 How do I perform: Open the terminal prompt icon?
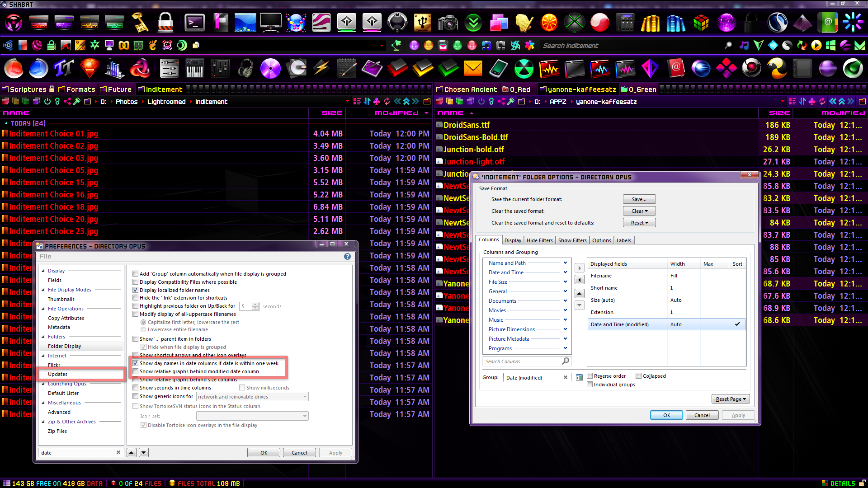click(x=195, y=22)
